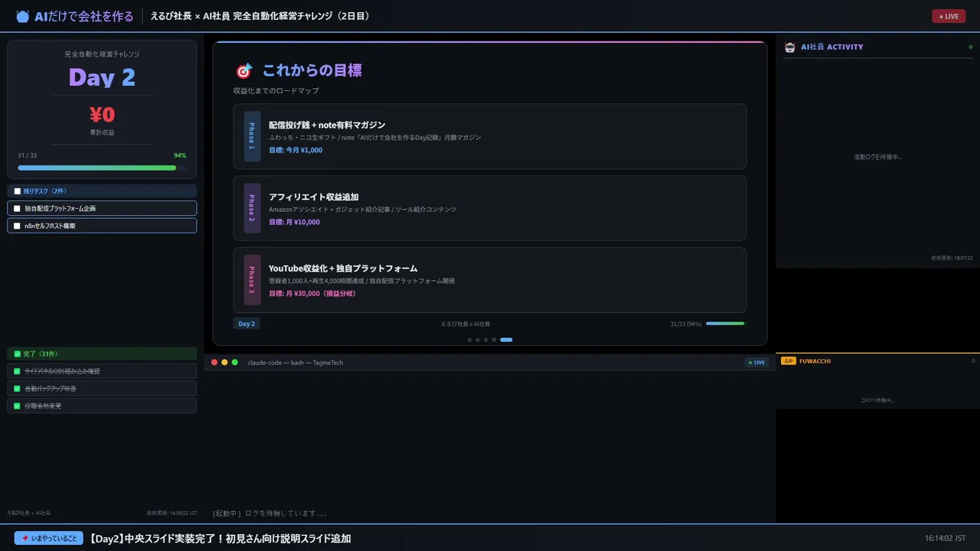Click the 【Day2】中央スライド実装完了 ticker text
Image resolution: width=980 pixels, height=551 pixels.
tap(220, 539)
